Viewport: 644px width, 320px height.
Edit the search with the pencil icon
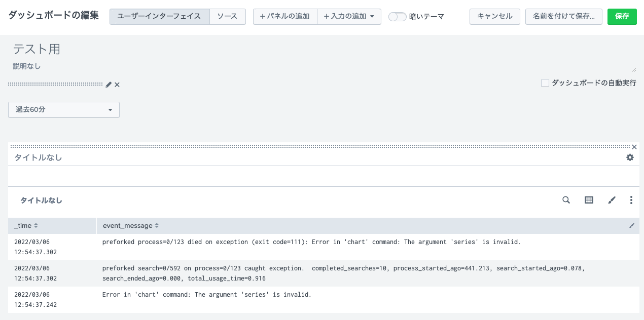611,200
